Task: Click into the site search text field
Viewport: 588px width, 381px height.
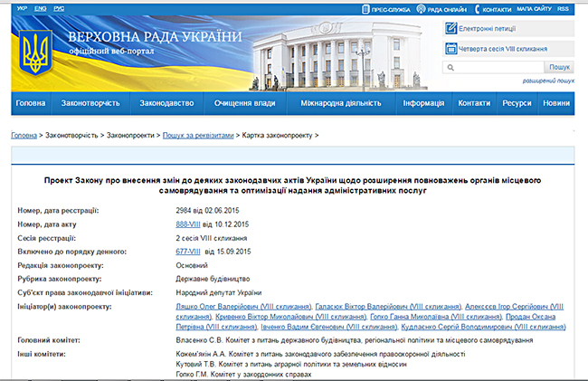Action: click(493, 68)
